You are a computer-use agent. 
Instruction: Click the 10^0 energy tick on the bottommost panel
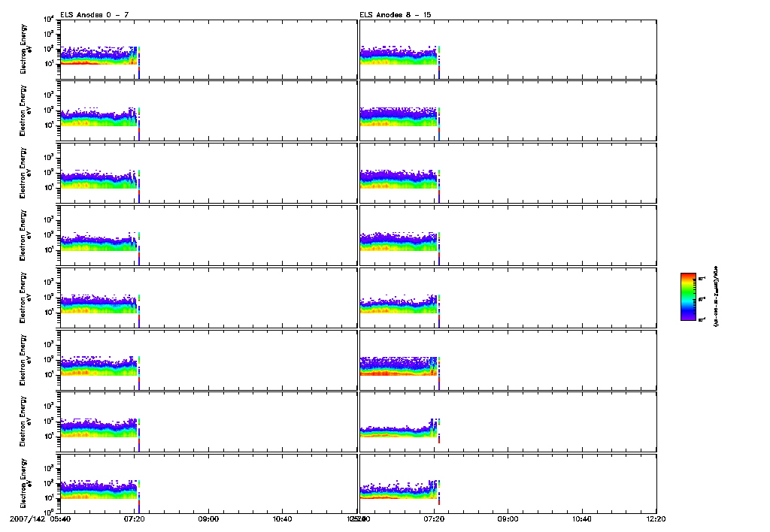click(49, 512)
